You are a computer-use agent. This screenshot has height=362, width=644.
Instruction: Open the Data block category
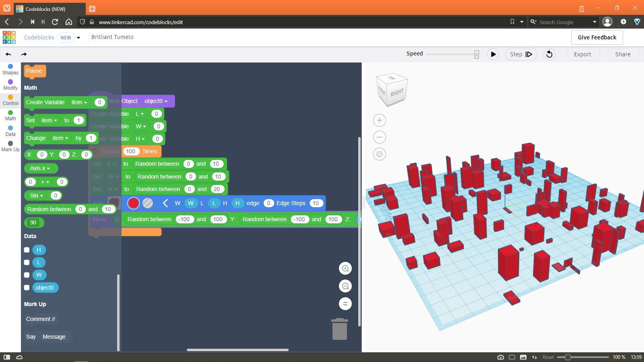pos(10,131)
